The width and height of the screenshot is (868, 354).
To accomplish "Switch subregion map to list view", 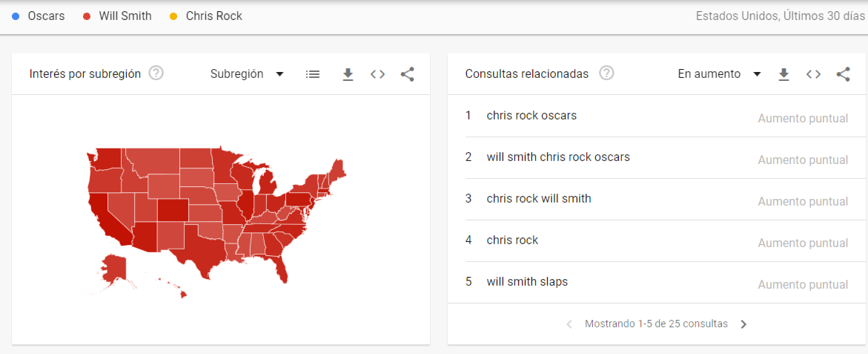I will coord(313,74).
